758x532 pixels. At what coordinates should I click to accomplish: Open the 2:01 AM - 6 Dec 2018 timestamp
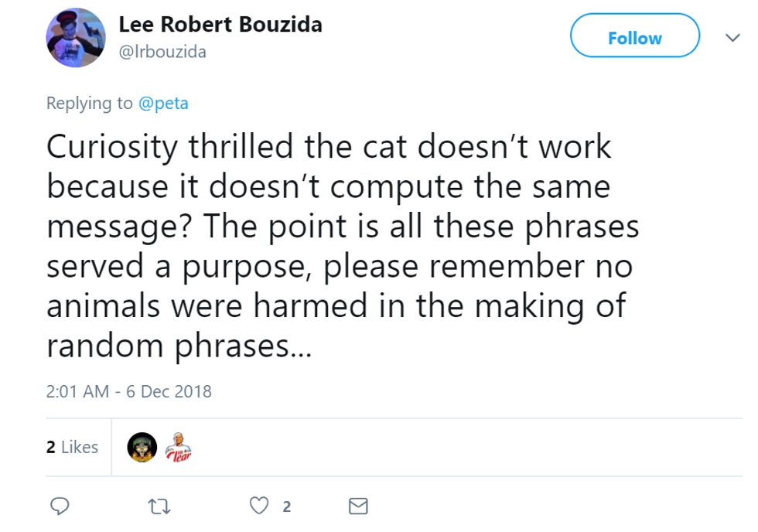point(129,391)
